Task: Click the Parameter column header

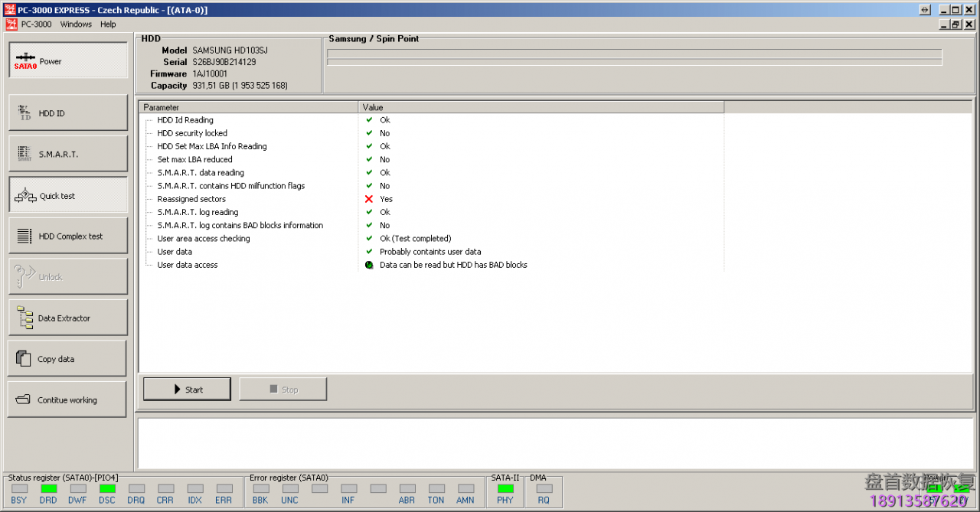Action: click(247, 107)
